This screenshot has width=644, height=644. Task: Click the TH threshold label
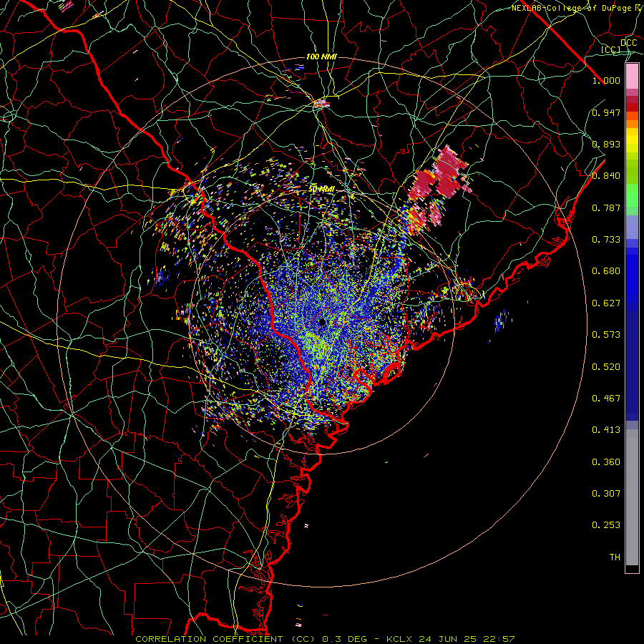point(615,557)
